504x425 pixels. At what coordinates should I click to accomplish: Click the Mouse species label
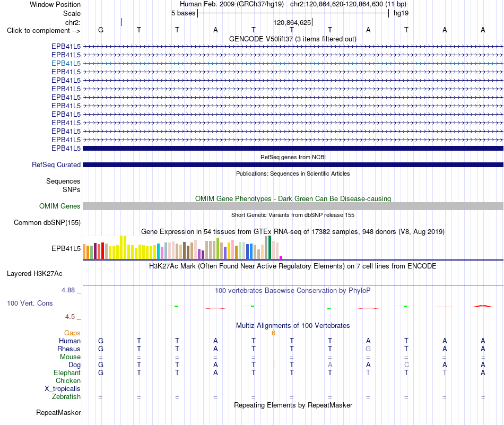click(70, 357)
